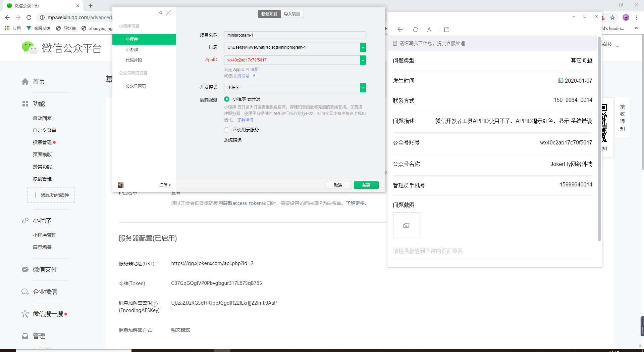Open the 照妖镜 bookmark
This screenshot has height=352, width=644.
pyautogui.click(x=66, y=28)
